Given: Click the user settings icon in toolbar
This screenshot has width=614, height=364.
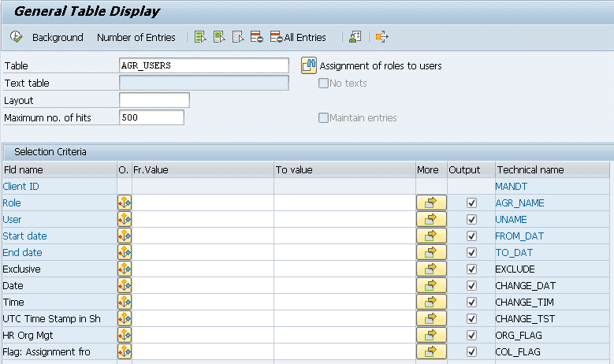Looking at the screenshot, I should (x=355, y=37).
